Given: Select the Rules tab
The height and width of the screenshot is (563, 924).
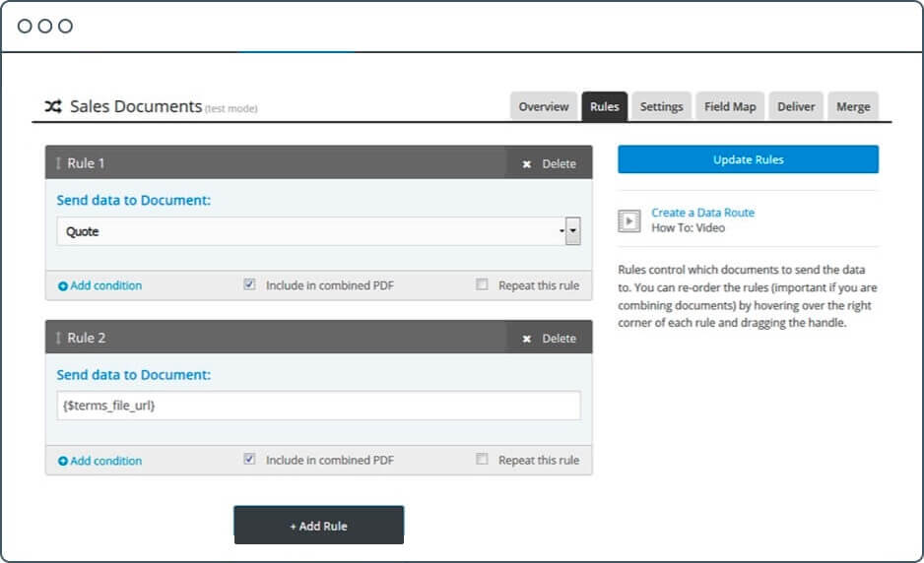Looking at the screenshot, I should (605, 106).
